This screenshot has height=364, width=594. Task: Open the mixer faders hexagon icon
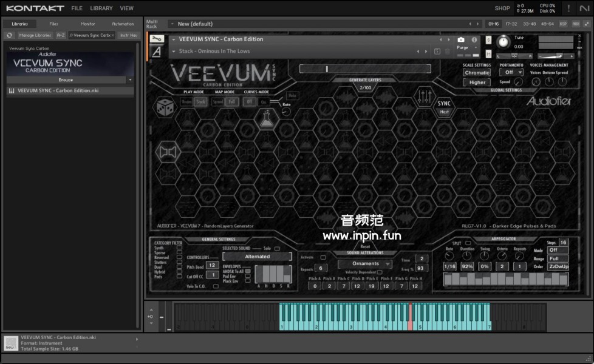[x=424, y=97]
